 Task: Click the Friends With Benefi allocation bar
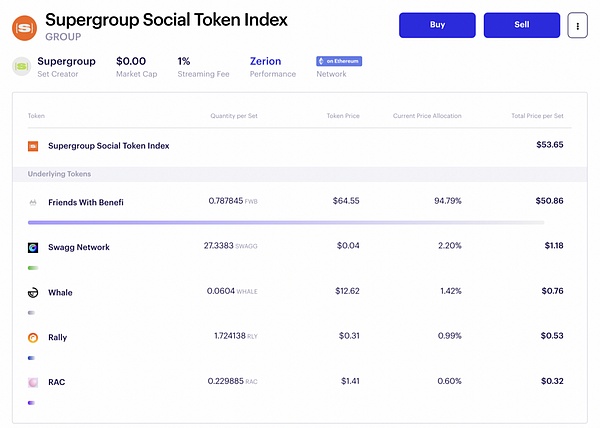[286, 222]
